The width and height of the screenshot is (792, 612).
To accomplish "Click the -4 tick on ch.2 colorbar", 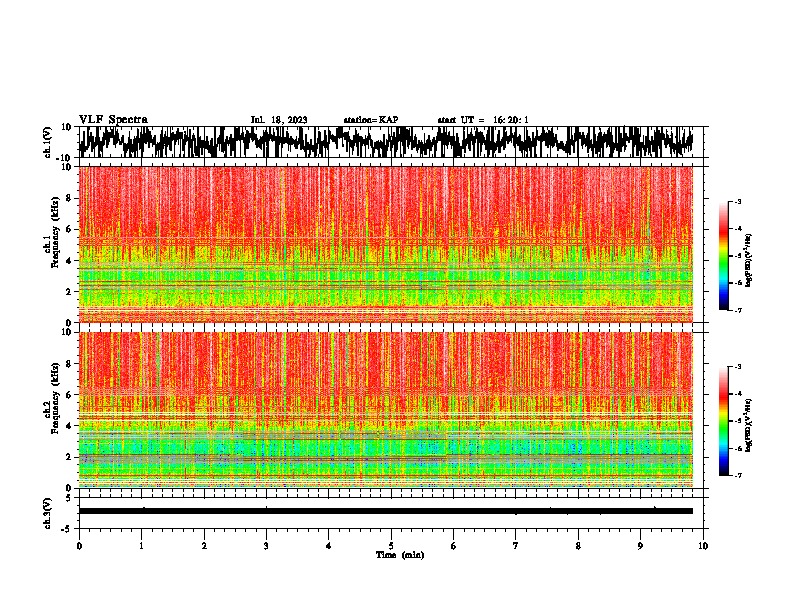I will (738, 394).
